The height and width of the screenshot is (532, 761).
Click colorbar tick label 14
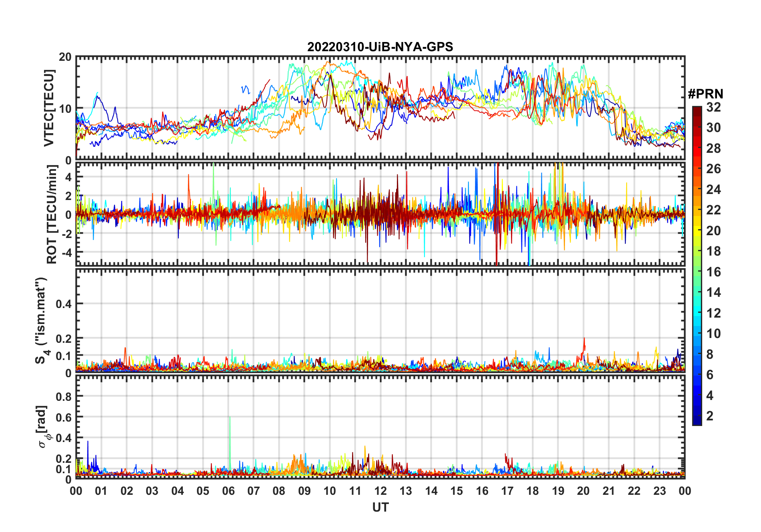click(x=713, y=292)
